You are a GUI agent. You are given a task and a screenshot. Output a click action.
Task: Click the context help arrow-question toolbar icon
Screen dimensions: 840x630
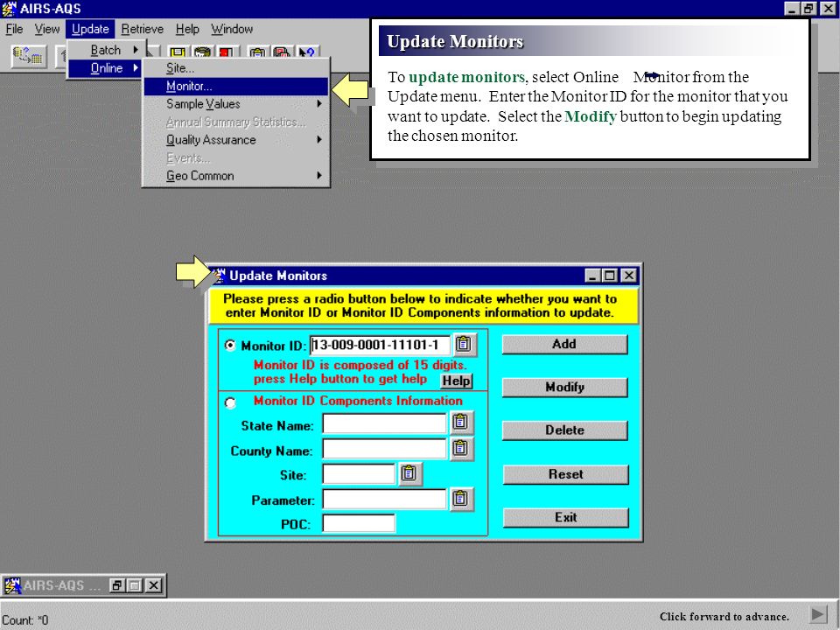tap(307, 52)
